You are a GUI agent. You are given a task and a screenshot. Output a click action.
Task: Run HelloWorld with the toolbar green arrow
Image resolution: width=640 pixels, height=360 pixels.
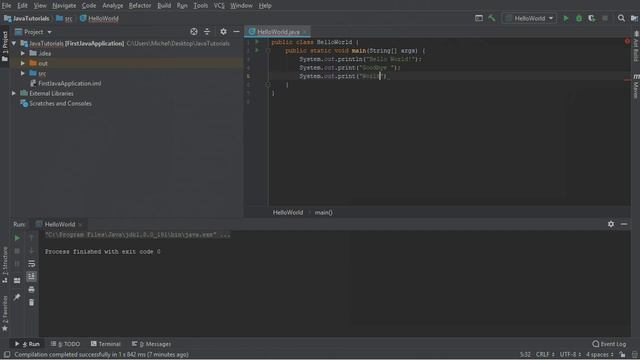566,18
